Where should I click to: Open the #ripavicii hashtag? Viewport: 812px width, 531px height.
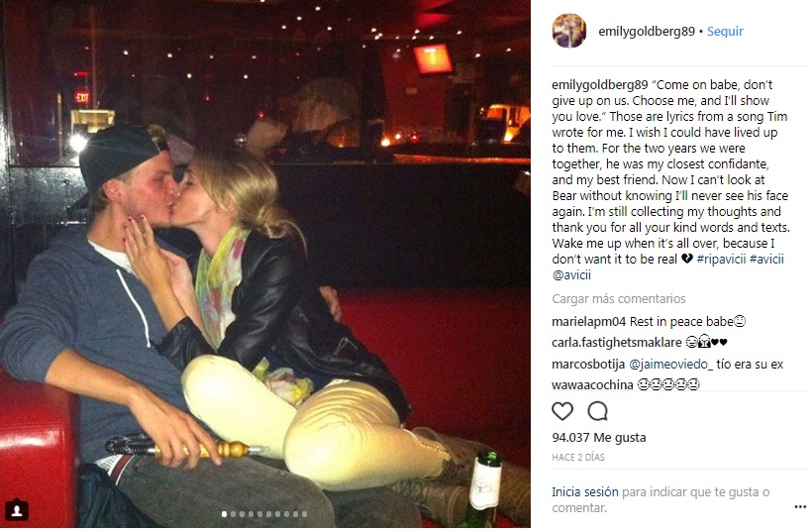[x=721, y=259]
